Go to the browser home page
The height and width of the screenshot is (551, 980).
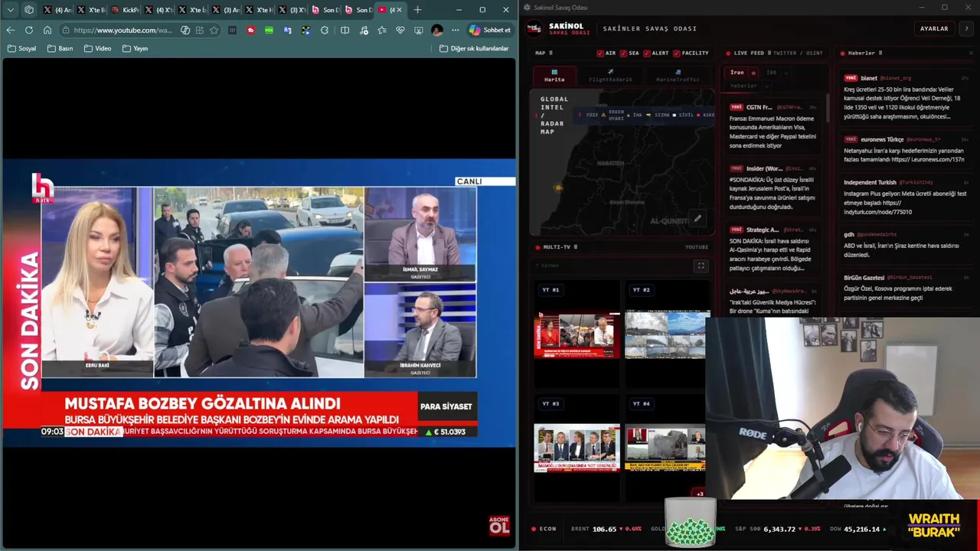tap(47, 30)
